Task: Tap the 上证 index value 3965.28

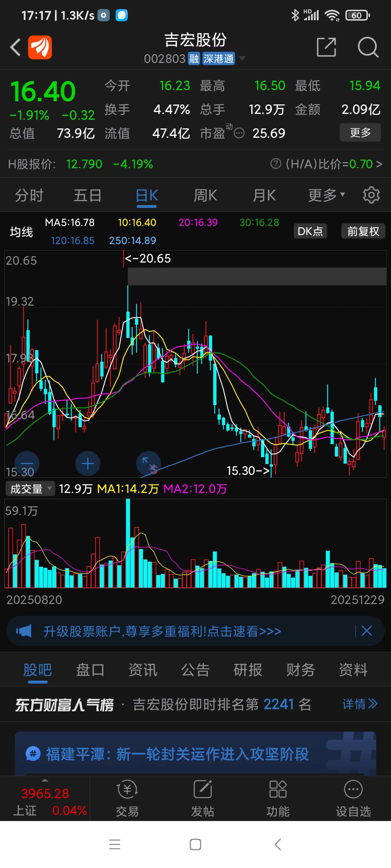Action: [x=45, y=793]
